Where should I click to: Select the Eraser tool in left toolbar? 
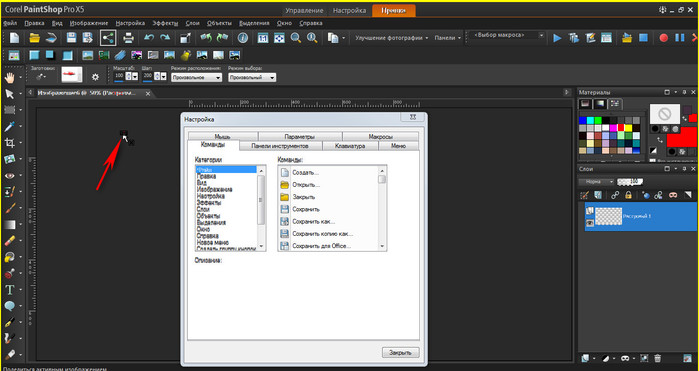pyautogui.click(x=9, y=241)
